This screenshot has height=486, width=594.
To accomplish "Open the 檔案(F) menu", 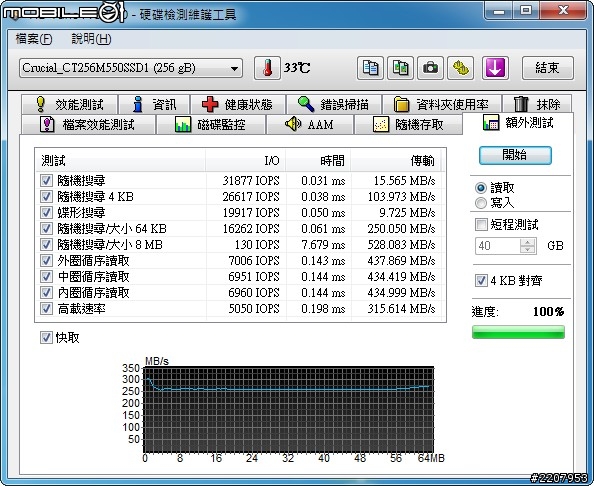I will (x=34, y=39).
